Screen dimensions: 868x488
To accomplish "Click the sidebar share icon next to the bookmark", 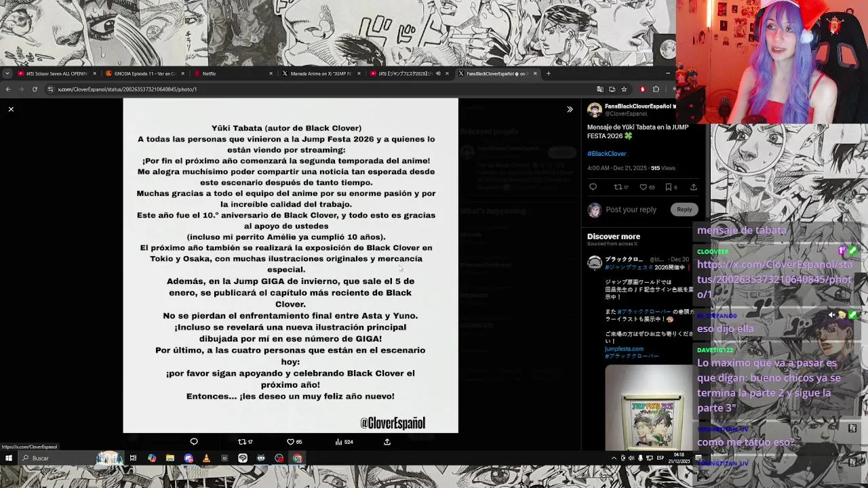I will coord(693,187).
